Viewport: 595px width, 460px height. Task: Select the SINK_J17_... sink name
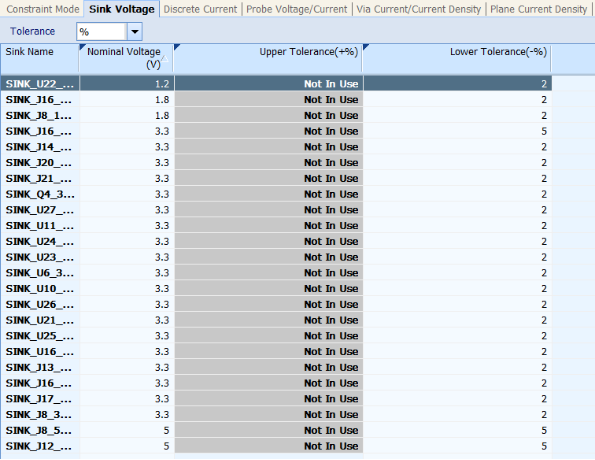[x=40, y=399]
